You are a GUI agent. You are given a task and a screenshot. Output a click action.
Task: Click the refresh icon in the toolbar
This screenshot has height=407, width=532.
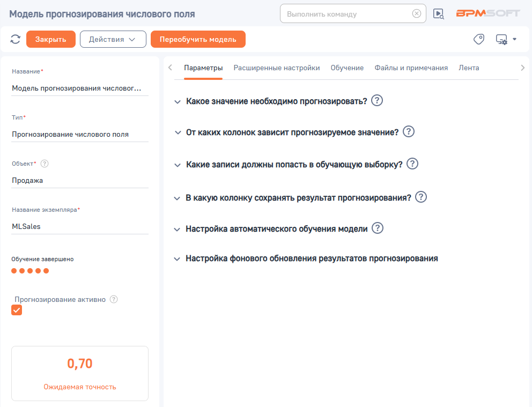coord(15,39)
